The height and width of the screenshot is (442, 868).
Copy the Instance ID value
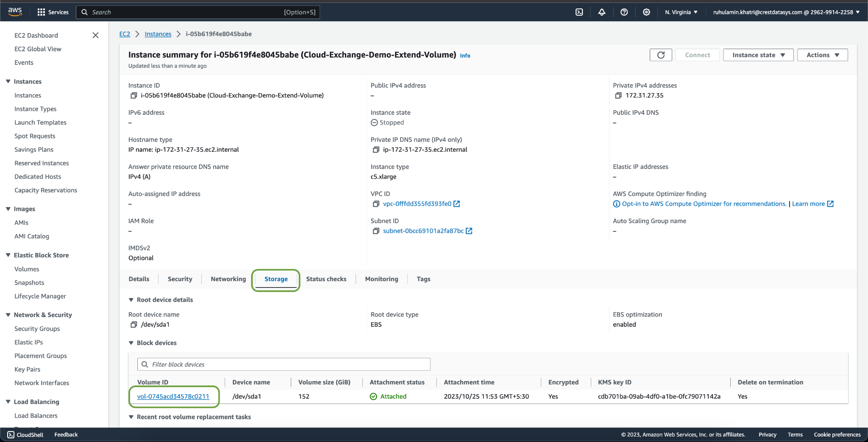click(134, 96)
